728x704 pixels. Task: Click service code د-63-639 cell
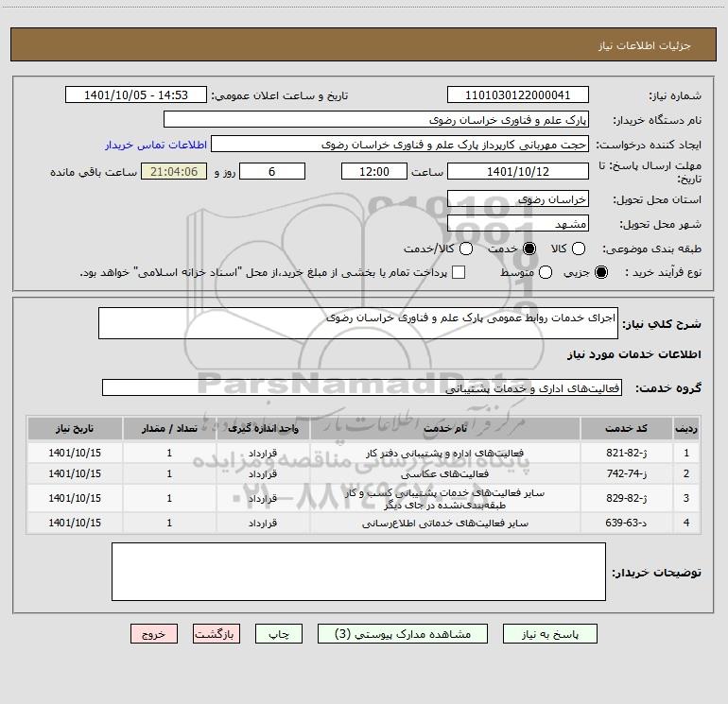(x=626, y=523)
